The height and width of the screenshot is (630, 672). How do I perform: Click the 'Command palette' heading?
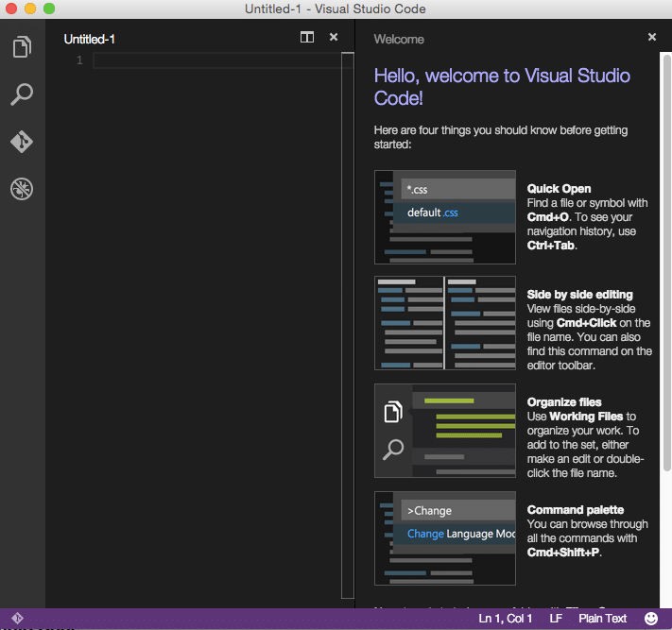pyautogui.click(x=576, y=510)
